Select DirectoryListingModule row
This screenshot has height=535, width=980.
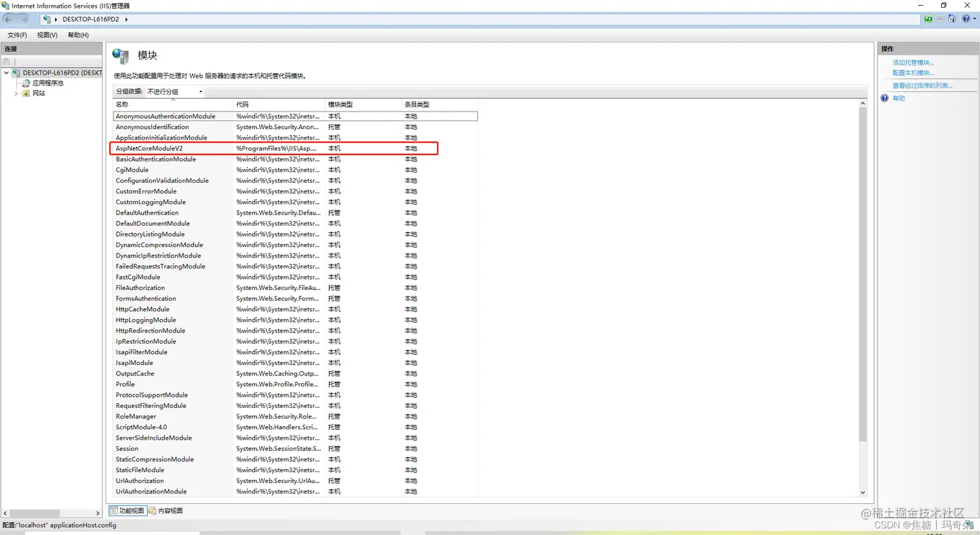(296, 234)
